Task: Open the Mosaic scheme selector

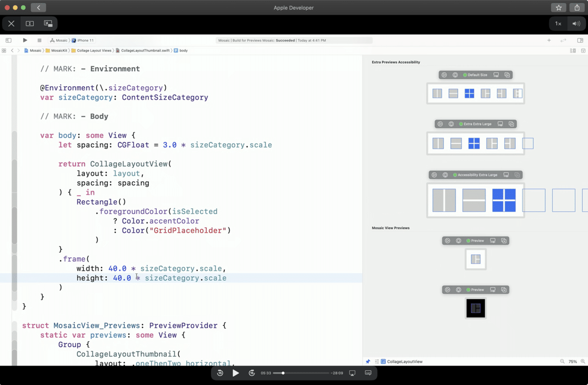Action: pos(59,40)
